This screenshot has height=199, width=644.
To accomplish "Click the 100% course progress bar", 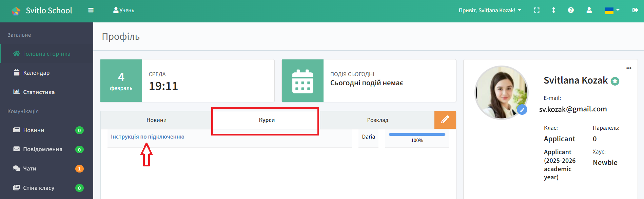I will 417,135.
